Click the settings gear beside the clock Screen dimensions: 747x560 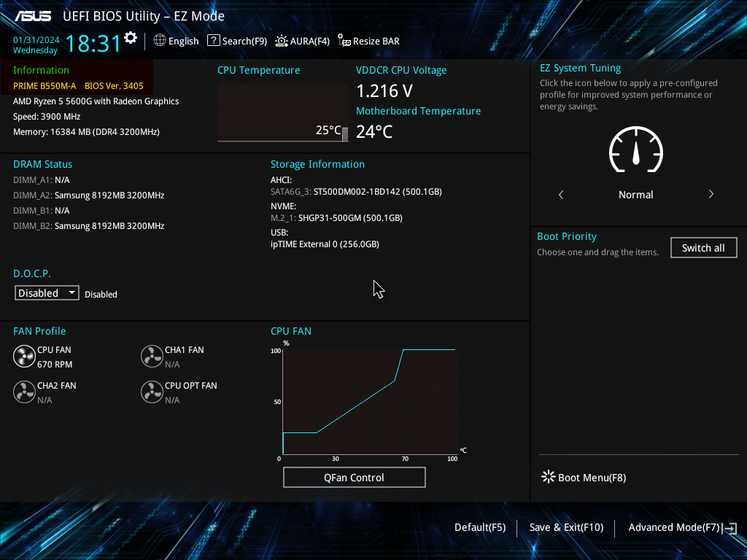click(131, 38)
